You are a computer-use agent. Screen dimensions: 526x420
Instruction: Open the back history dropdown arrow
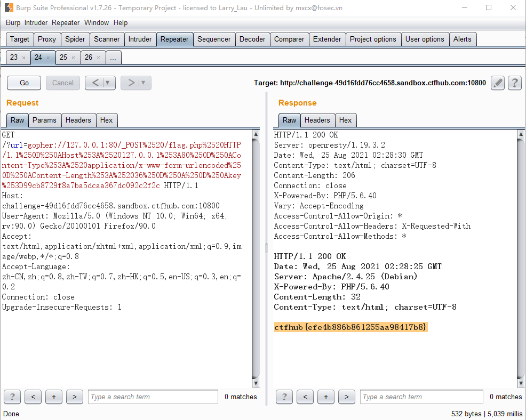(108, 83)
